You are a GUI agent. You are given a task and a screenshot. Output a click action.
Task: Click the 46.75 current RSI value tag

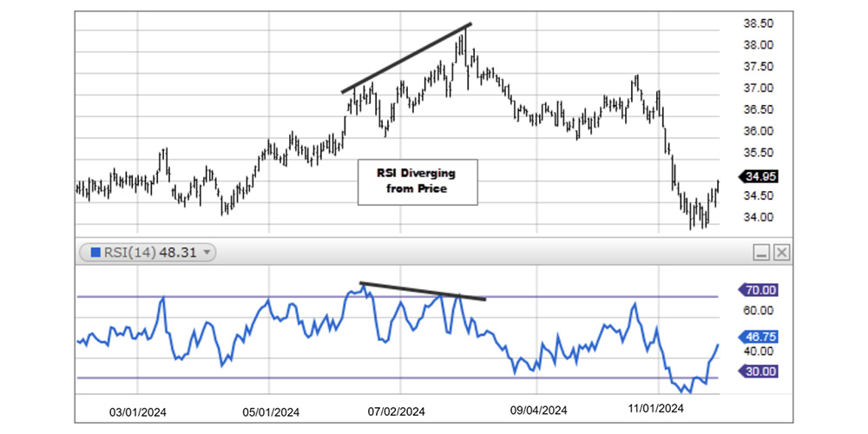pos(759,337)
